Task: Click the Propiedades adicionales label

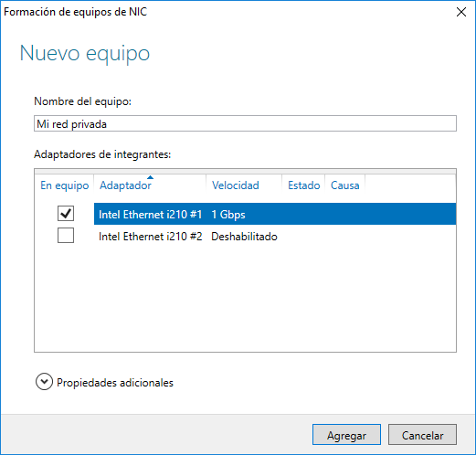Action: 115,383
